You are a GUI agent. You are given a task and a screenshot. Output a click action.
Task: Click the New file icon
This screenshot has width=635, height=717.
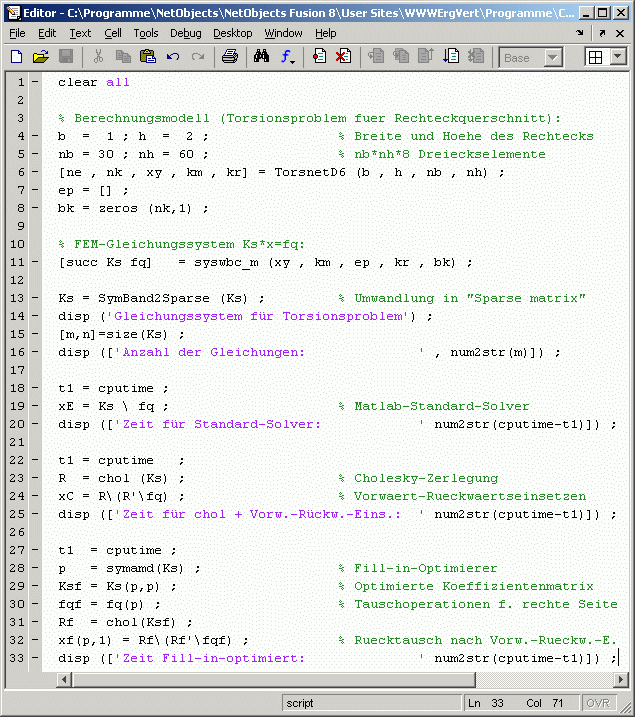16,57
